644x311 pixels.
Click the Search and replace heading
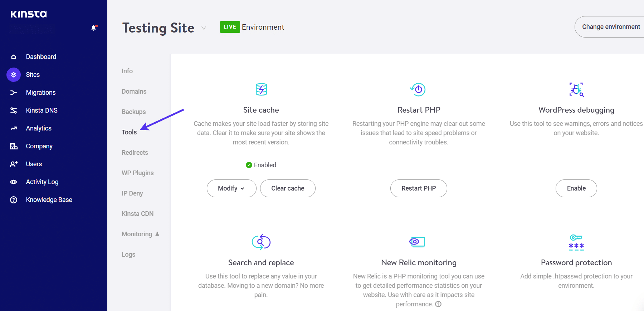(x=261, y=263)
